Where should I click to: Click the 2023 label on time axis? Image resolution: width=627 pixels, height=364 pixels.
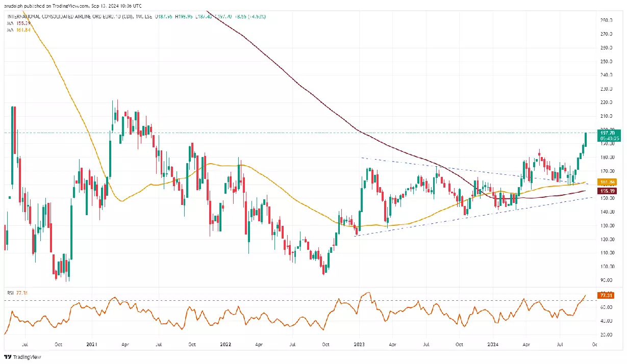point(359,344)
